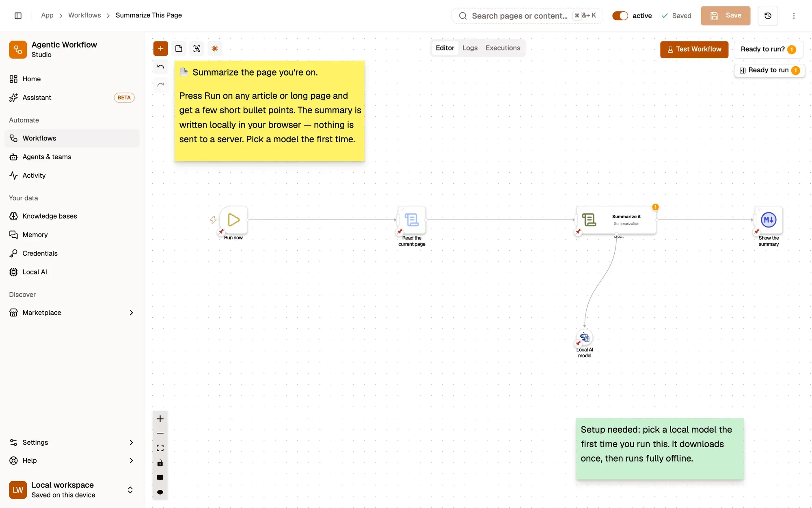Go to Local AI page
This screenshot has width=812, height=508.
pos(72,272)
